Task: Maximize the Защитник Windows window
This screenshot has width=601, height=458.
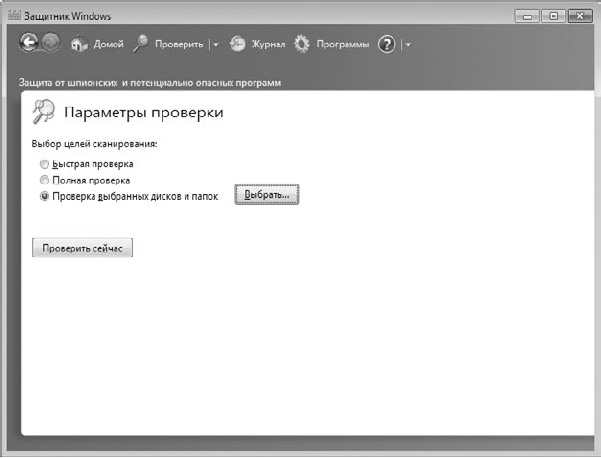Action: coord(553,16)
